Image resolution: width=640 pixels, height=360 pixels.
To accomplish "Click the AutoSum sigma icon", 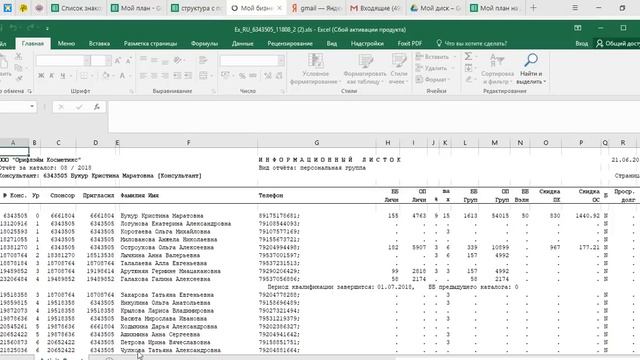I will [469, 56].
